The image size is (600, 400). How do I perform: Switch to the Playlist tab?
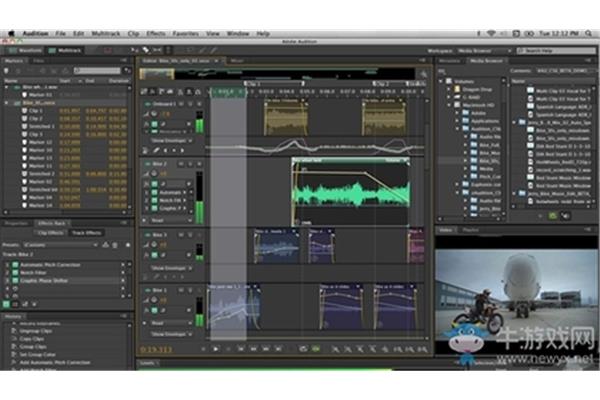[470, 230]
